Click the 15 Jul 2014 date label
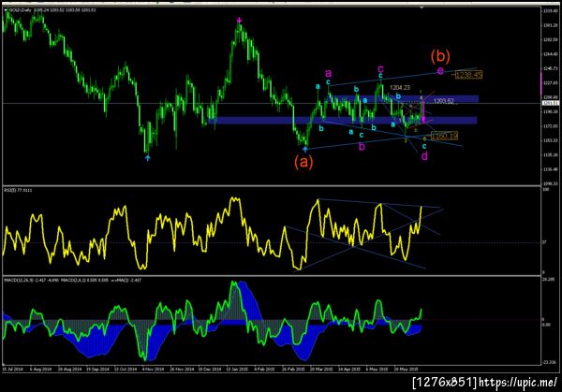 pyautogui.click(x=13, y=369)
